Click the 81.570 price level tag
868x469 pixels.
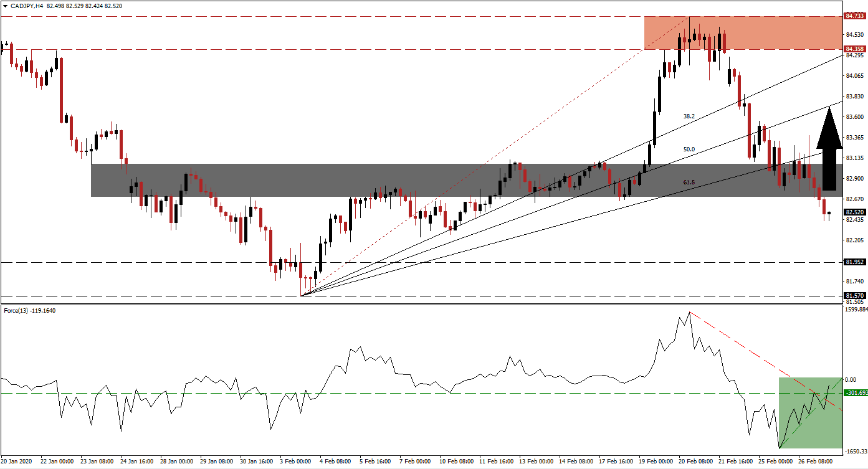(x=853, y=295)
